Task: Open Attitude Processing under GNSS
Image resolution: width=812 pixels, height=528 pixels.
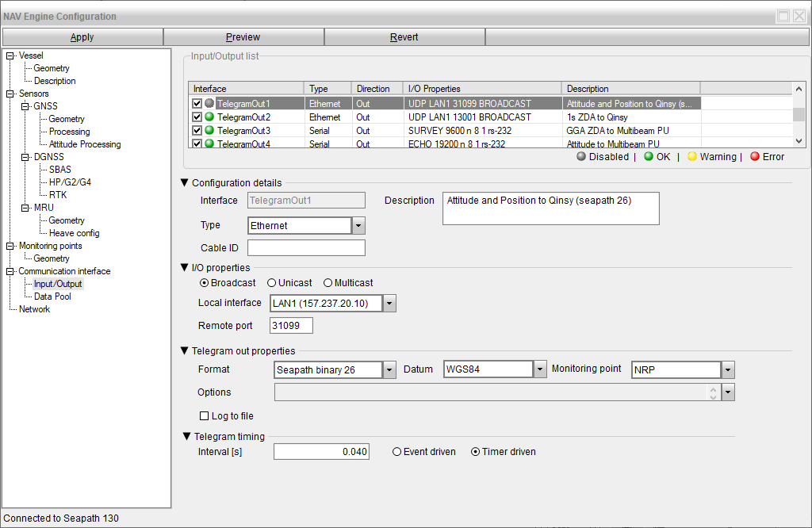Action: tap(85, 144)
